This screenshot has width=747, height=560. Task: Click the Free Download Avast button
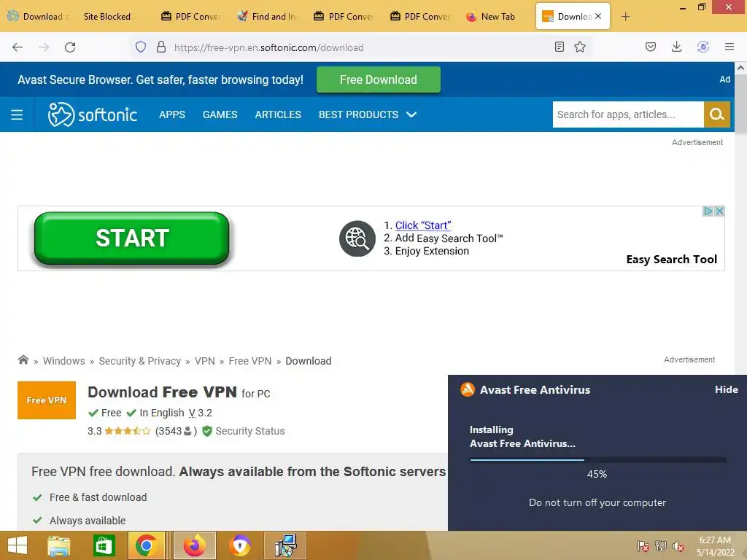tap(379, 79)
